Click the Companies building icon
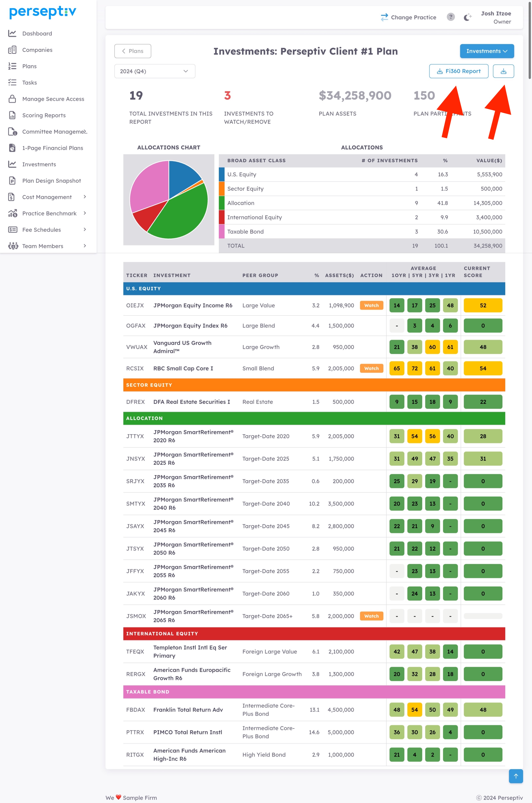Screen dimensions: 532x803 [x=12, y=50]
